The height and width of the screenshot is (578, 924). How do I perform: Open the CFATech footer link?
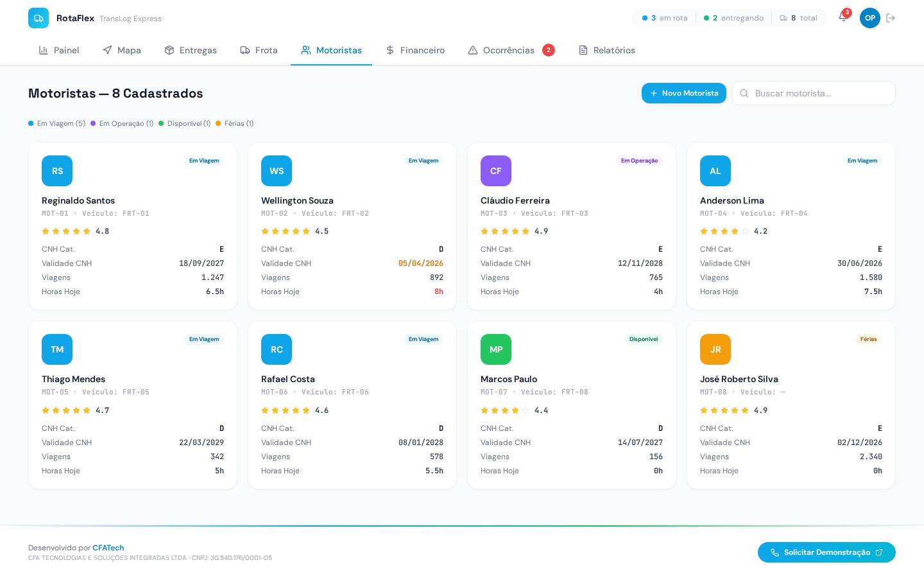pyautogui.click(x=108, y=548)
